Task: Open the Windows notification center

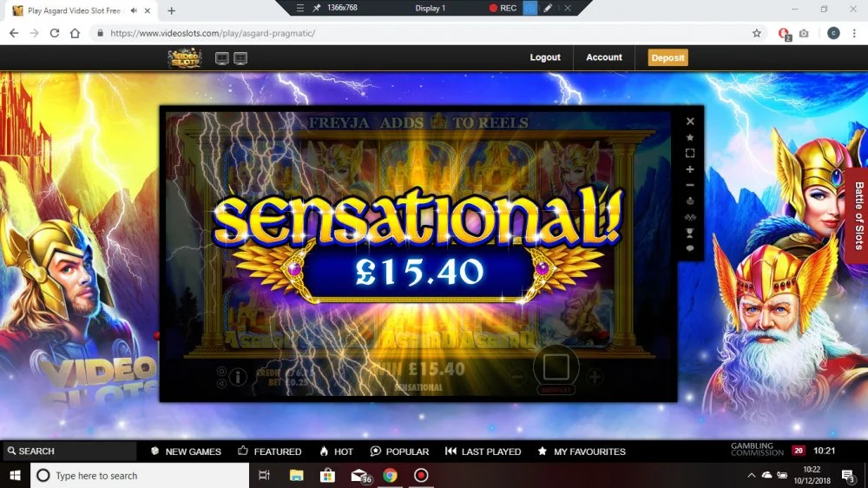Action: pyautogui.click(x=848, y=475)
